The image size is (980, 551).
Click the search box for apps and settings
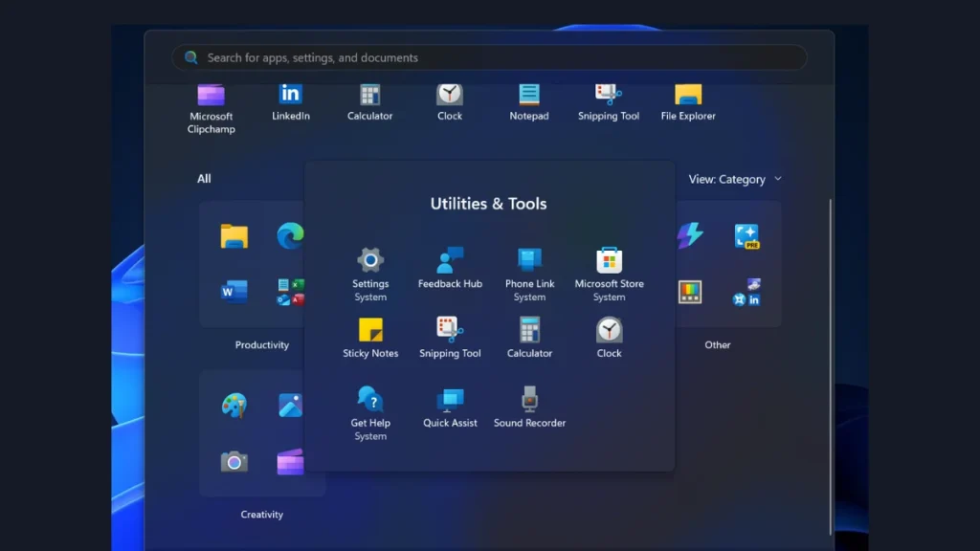point(489,57)
